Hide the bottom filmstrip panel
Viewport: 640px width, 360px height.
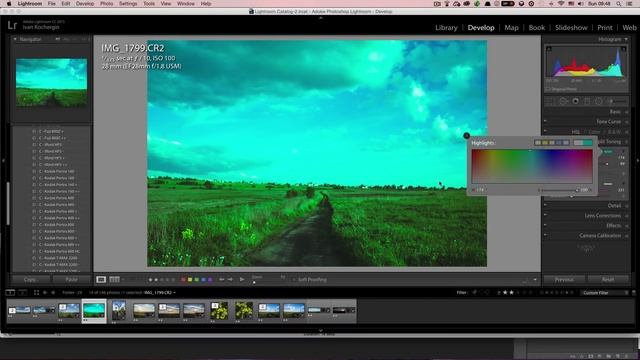click(320, 331)
